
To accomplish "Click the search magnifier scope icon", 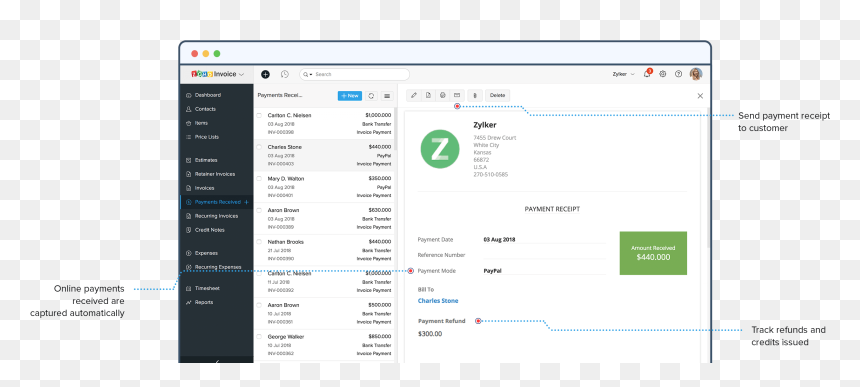I will (307, 74).
